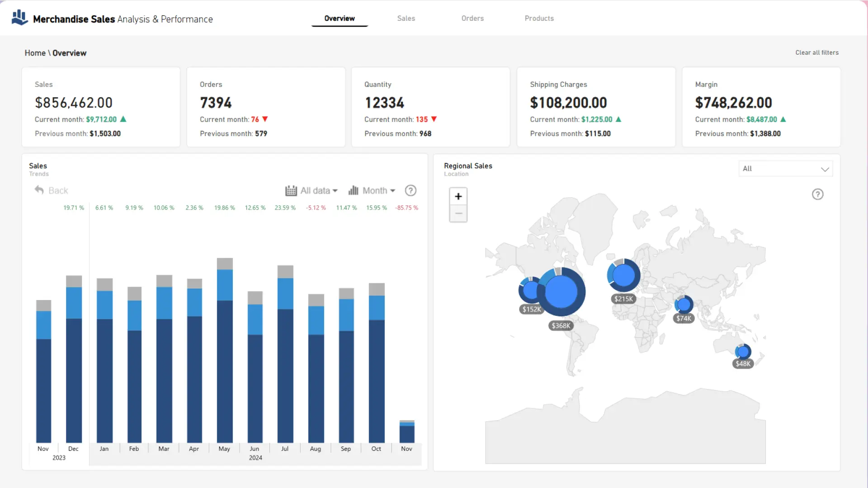Image resolution: width=868 pixels, height=488 pixels.
Task: Click the $856,462.00 Sales total
Action: click(x=74, y=103)
